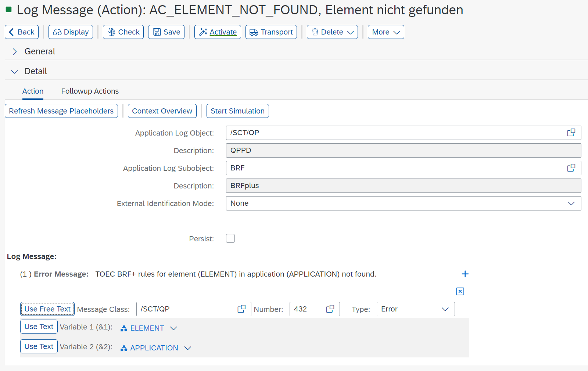Click the Message Class value help icon
Viewport: 588px width, 371px height.
[241, 309]
